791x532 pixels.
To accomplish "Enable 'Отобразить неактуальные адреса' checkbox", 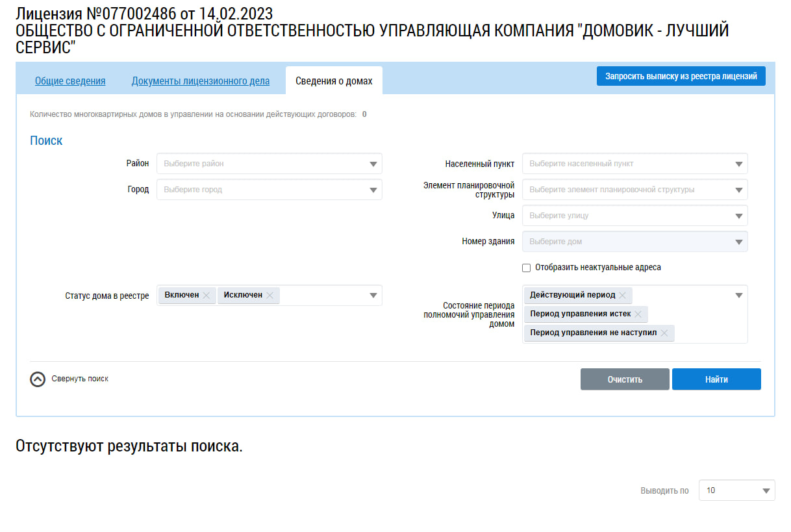I will point(527,268).
